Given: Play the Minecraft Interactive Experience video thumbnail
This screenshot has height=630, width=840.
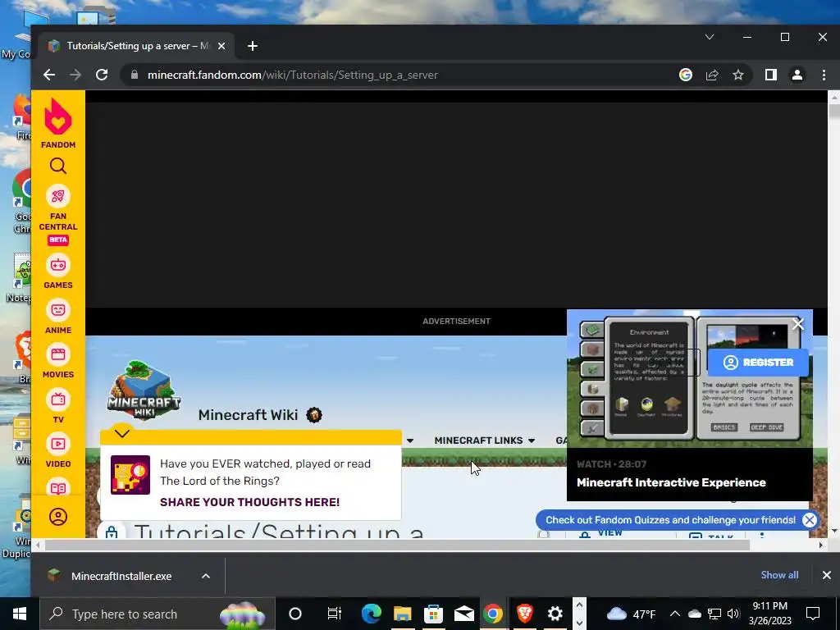Looking at the screenshot, I should pyautogui.click(x=689, y=378).
